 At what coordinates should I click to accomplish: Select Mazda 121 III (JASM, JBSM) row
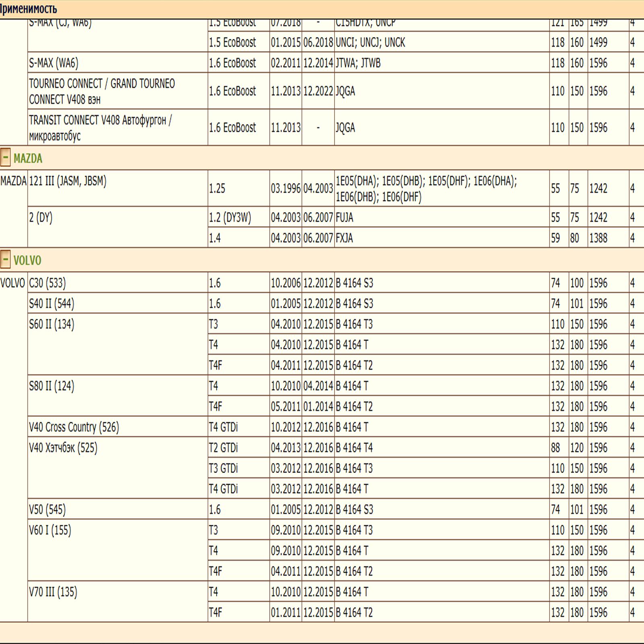tap(68, 182)
